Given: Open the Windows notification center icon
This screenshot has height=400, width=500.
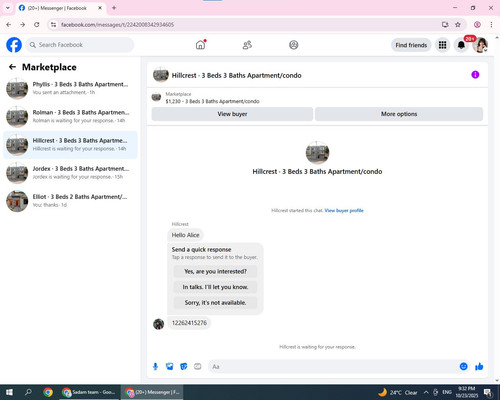Looking at the screenshot, I should 488,392.
